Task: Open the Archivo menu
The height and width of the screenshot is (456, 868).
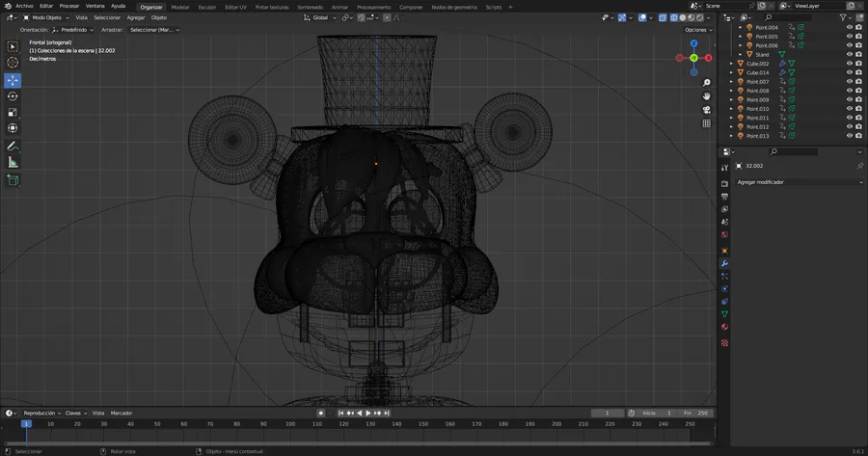Action: click(24, 6)
